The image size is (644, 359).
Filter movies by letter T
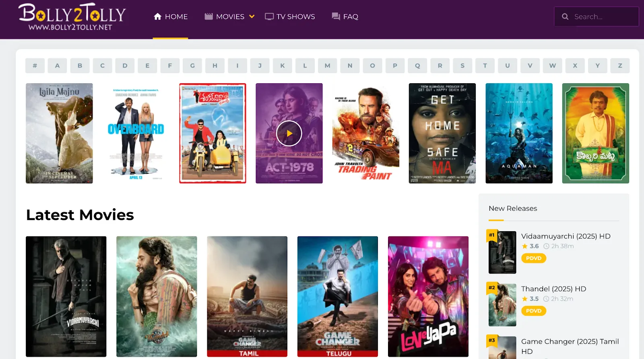485,66
